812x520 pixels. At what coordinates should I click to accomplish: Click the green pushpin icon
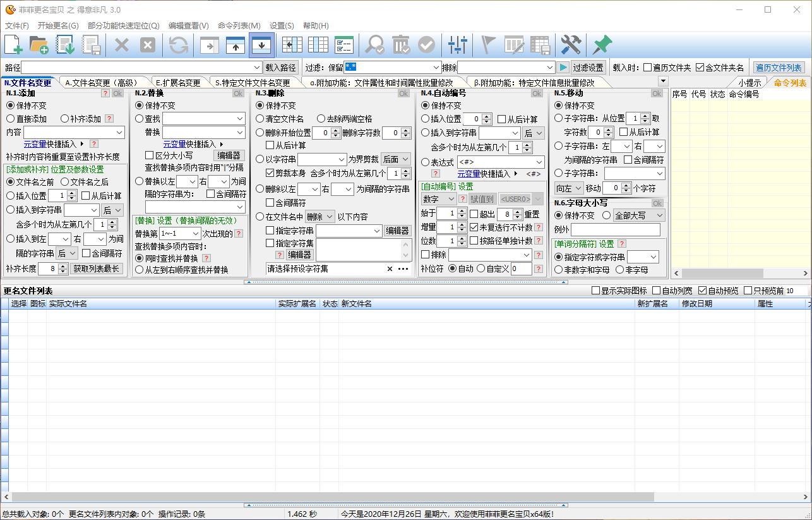pos(602,45)
